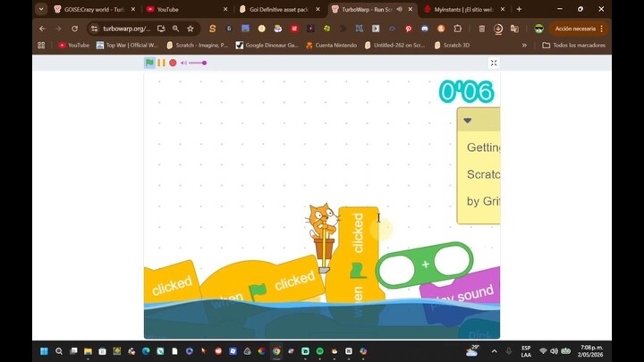The height and width of the screenshot is (362, 644).
Task: Open the bookmarks apps grid icon
Action: [x=41, y=46]
